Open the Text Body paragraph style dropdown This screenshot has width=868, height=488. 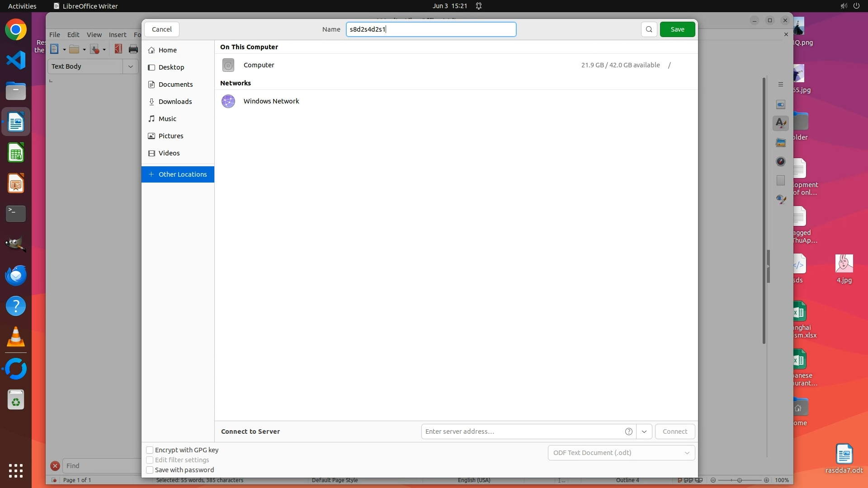[131, 66]
